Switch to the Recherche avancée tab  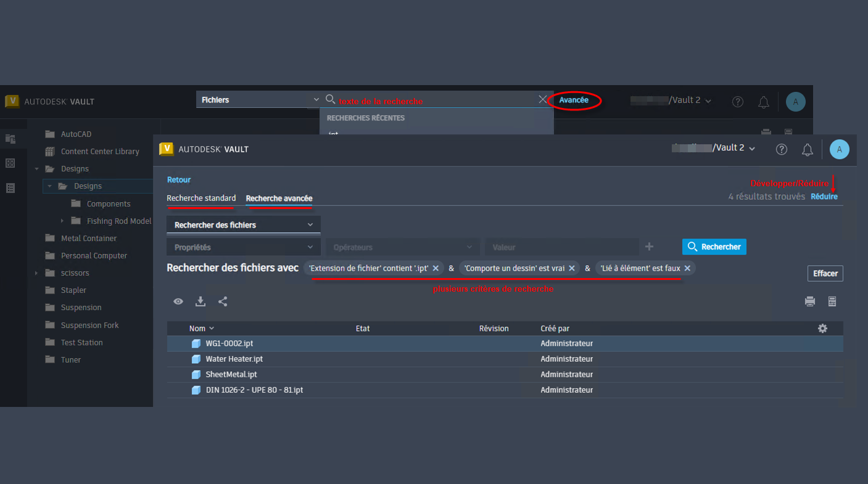279,199
